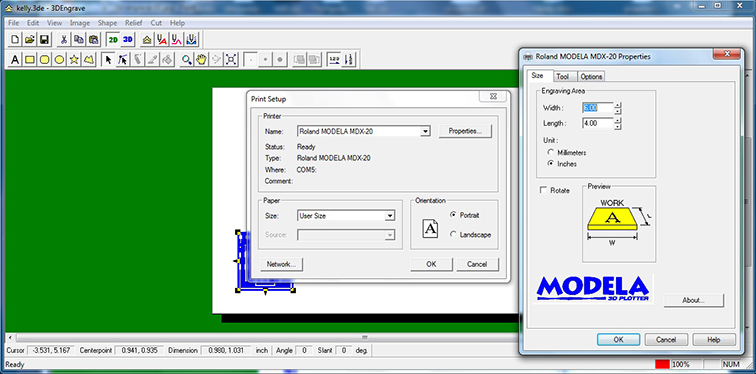This screenshot has width=756, height=374.
Task: Save the file with the floppy icon
Action: [x=44, y=40]
